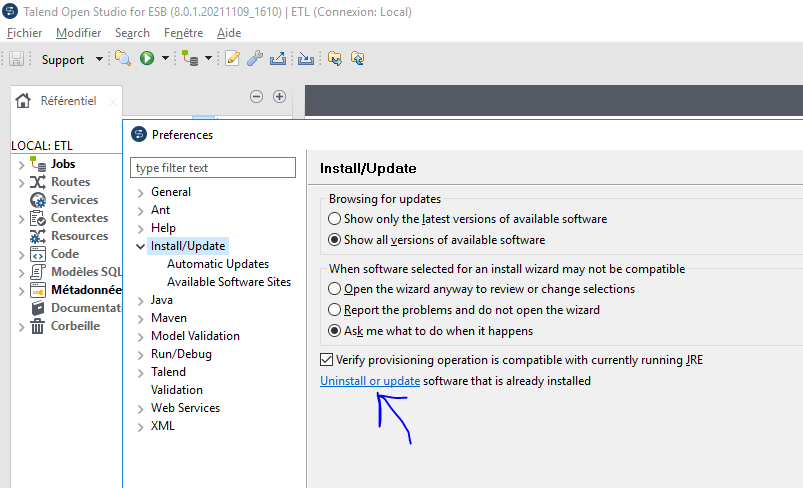Click the green Run button
The image size is (803, 488).
tap(147, 58)
